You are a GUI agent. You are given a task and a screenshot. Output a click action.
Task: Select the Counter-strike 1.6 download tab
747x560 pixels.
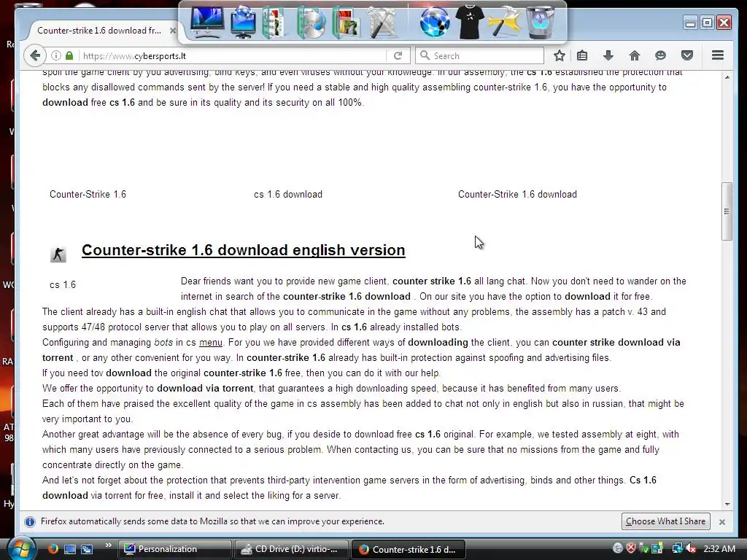point(99,31)
